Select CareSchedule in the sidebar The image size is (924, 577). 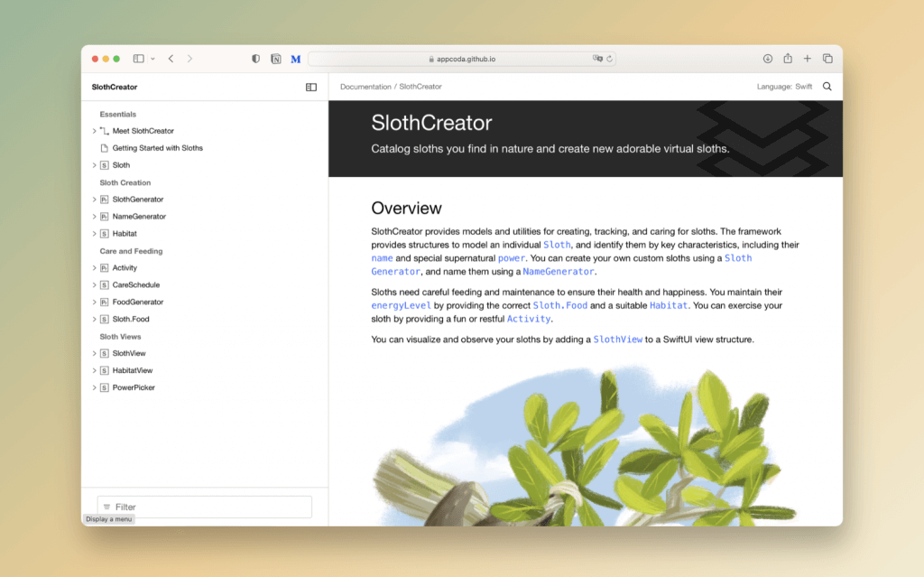(138, 285)
